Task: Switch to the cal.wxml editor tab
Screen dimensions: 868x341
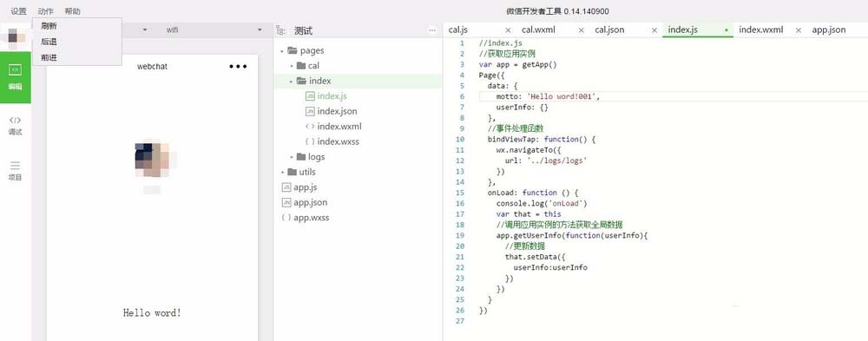Action: coord(538,30)
